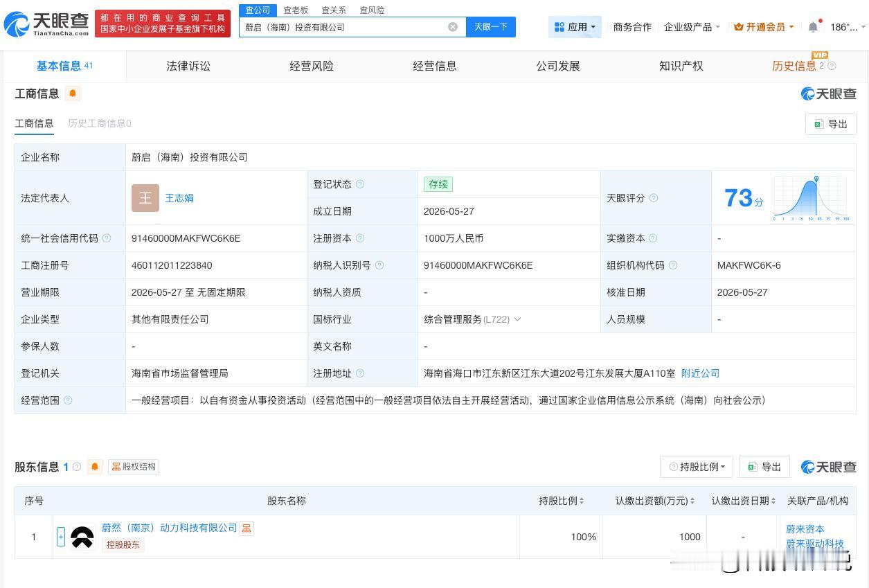Open the 蔚来资本 related link
The image size is (869, 588).
pos(805,529)
